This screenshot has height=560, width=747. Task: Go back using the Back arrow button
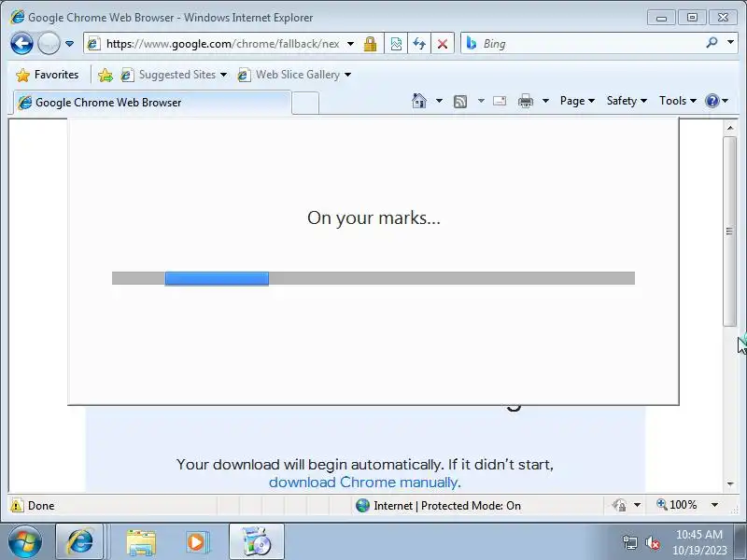point(21,44)
